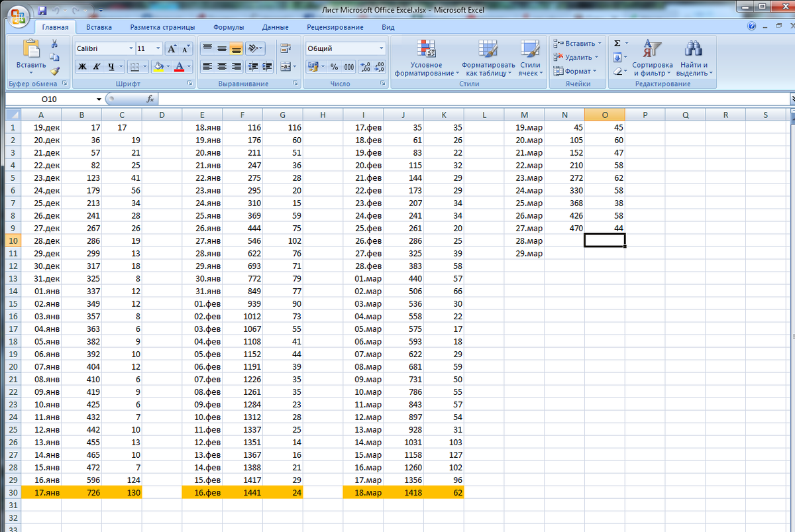Increase the number of decimal places
Screen dimensions: 795x532
365,66
